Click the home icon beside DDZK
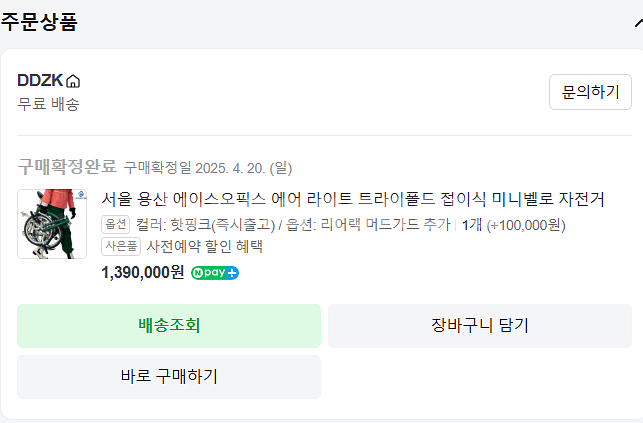The width and height of the screenshot is (643, 423). pyautogui.click(x=73, y=81)
